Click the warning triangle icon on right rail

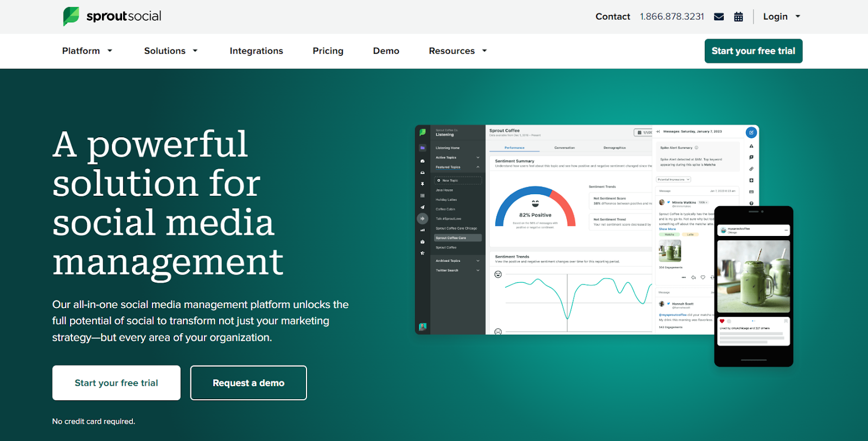pyautogui.click(x=751, y=146)
